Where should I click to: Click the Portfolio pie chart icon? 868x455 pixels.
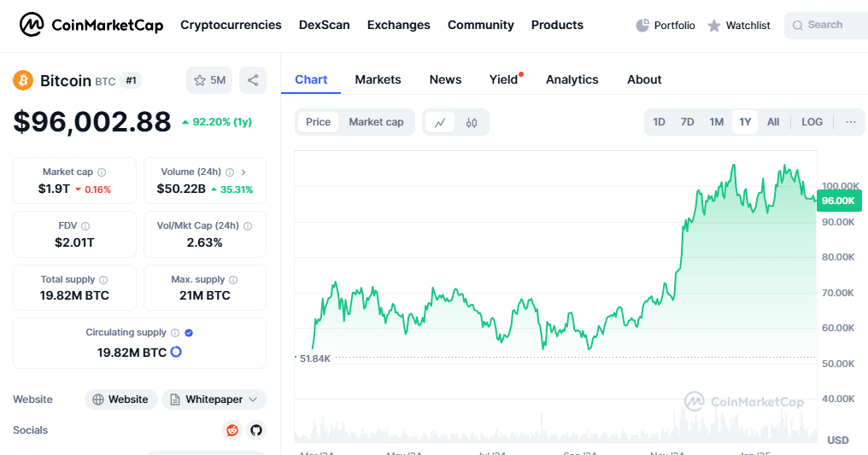tap(642, 26)
